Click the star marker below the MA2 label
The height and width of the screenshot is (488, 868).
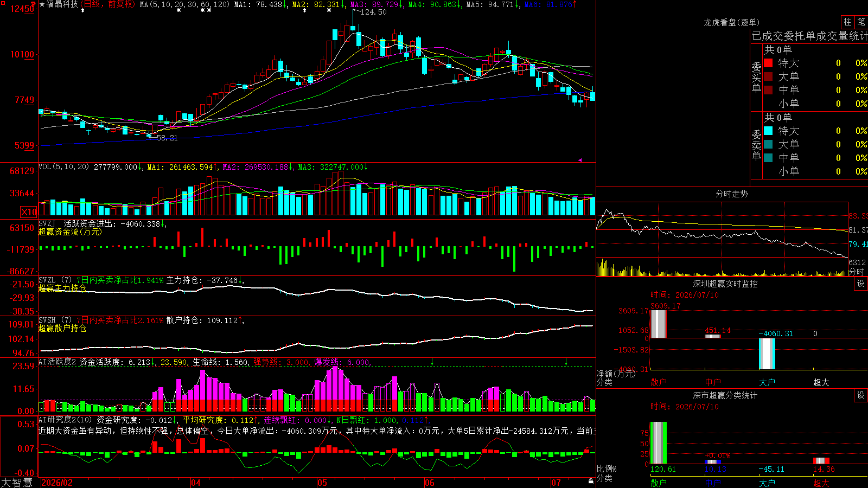tap(329, 10)
